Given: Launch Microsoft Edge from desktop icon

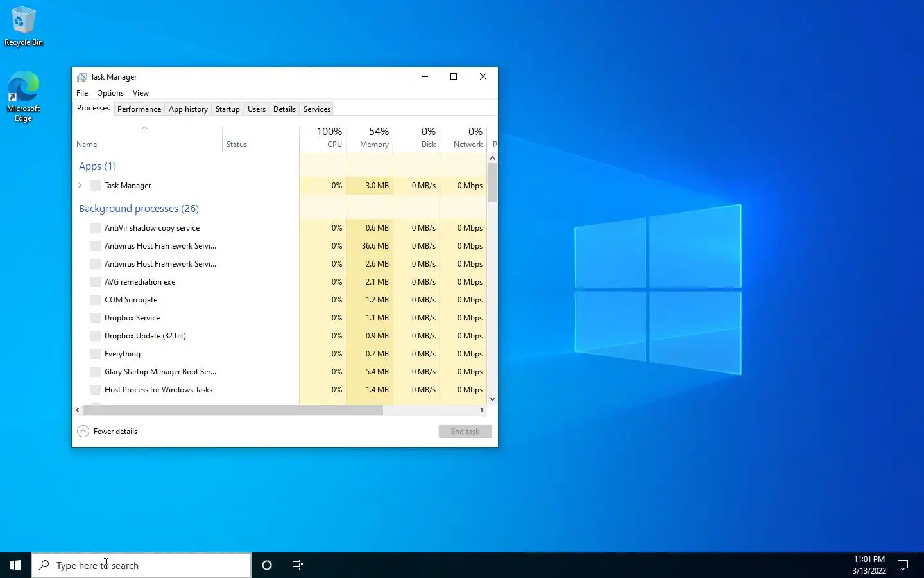Looking at the screenshot, I should point(24,96).
